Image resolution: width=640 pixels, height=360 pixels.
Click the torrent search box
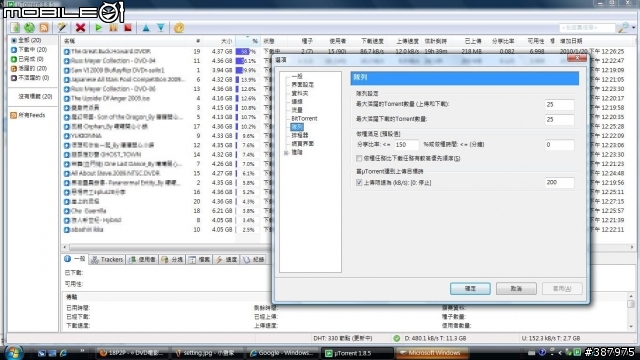[x=587, y=28]
